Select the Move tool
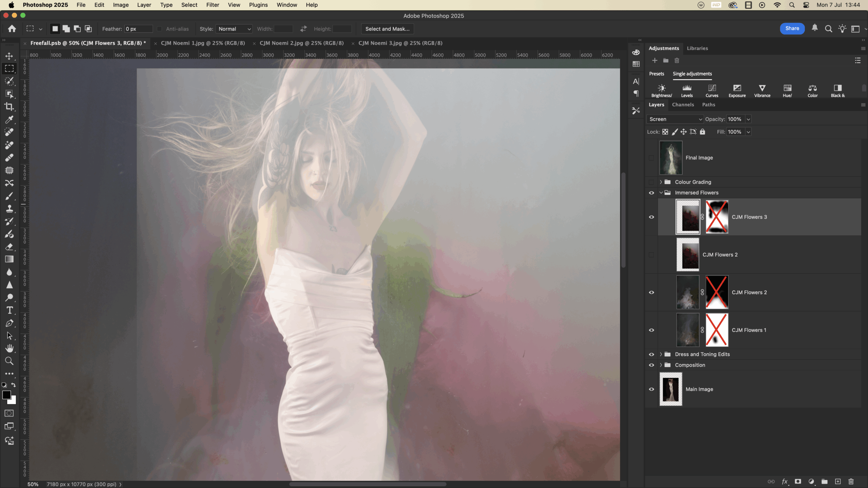This screenshot has height=488, width=868. 9,56
